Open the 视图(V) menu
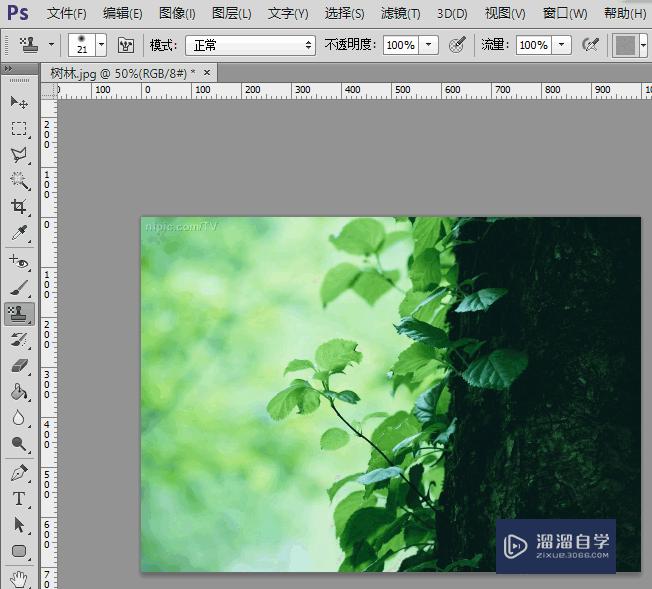Viewport: 652px width, 589px height. (505, 14)
